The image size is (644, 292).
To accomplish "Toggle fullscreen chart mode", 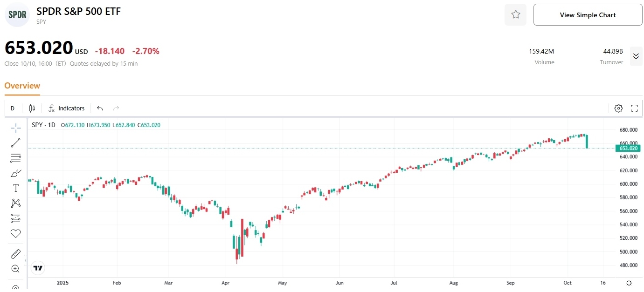I will [634, 109].
